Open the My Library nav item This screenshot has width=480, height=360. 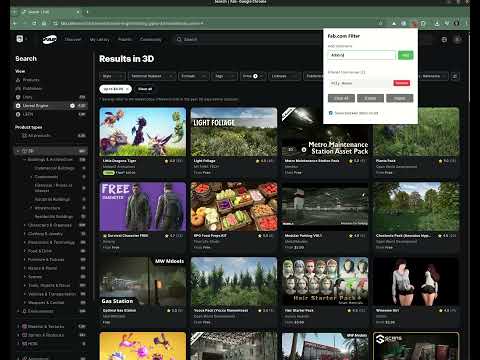click(100, 39)
